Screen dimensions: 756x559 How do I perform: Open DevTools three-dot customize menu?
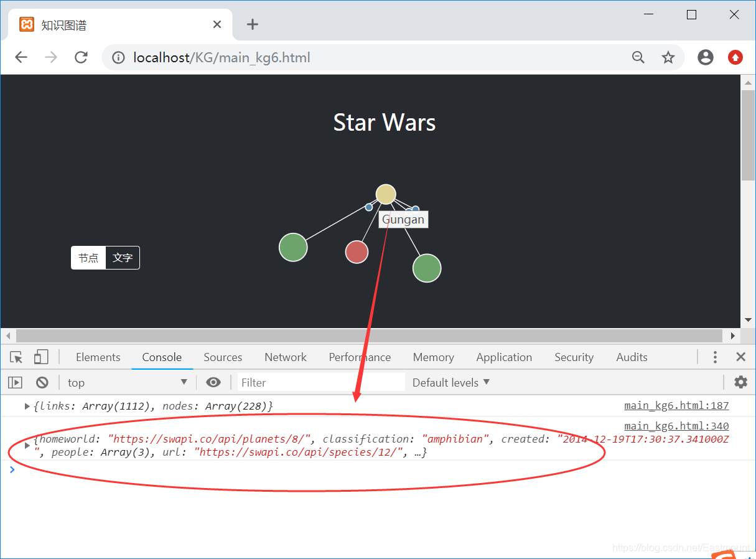(715, 357)
